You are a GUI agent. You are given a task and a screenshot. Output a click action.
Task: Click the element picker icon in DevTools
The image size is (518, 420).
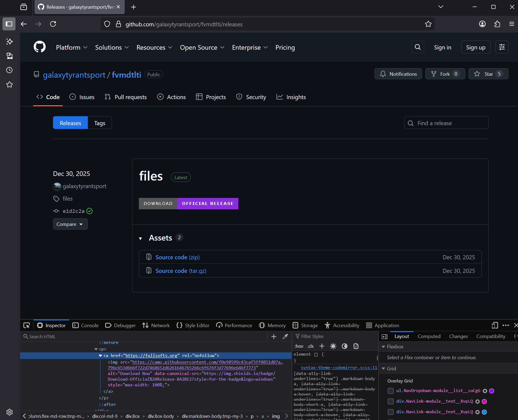tap(27, 325)
